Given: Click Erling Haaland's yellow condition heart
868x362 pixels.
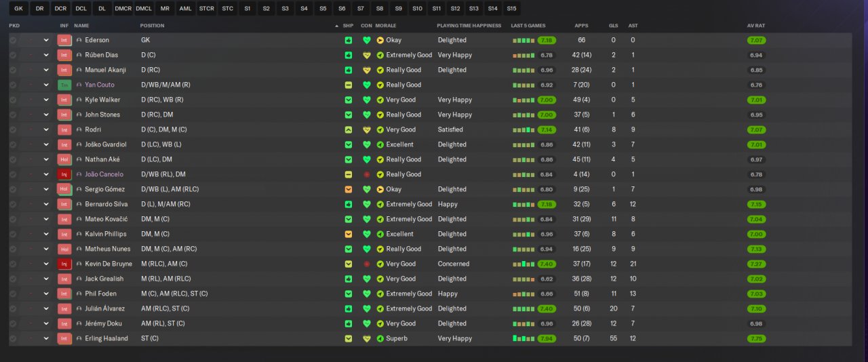Looking at the screenshot, I should (367, 338).
